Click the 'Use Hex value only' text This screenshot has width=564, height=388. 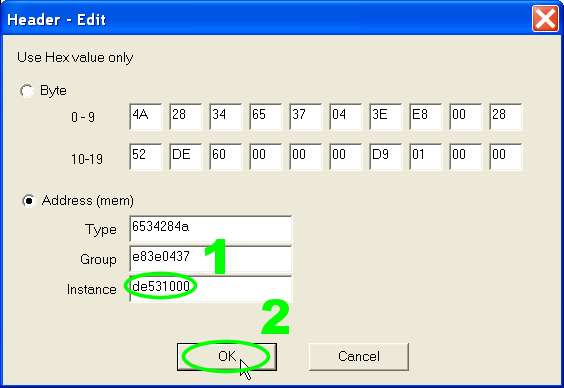(75, 58)
